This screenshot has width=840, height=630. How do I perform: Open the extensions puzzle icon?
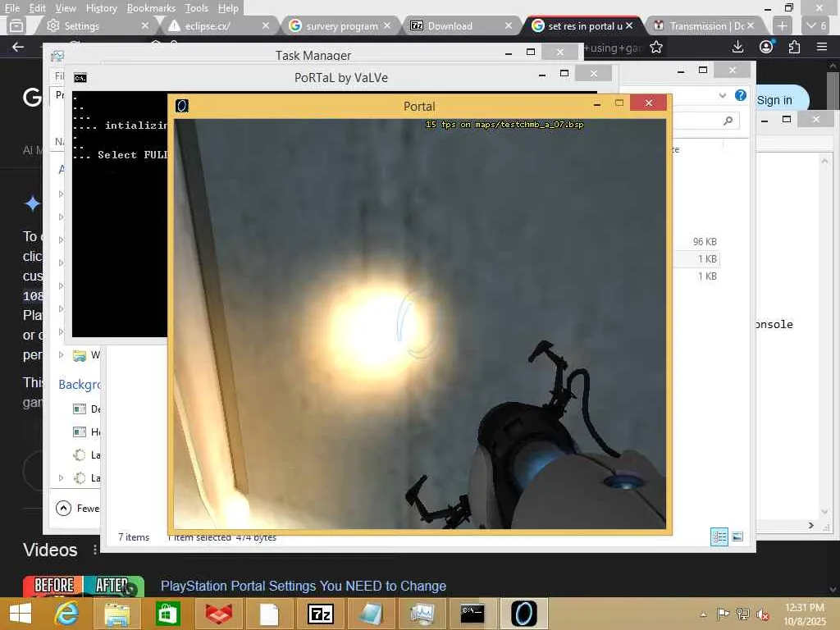click(x=794, y=47)
